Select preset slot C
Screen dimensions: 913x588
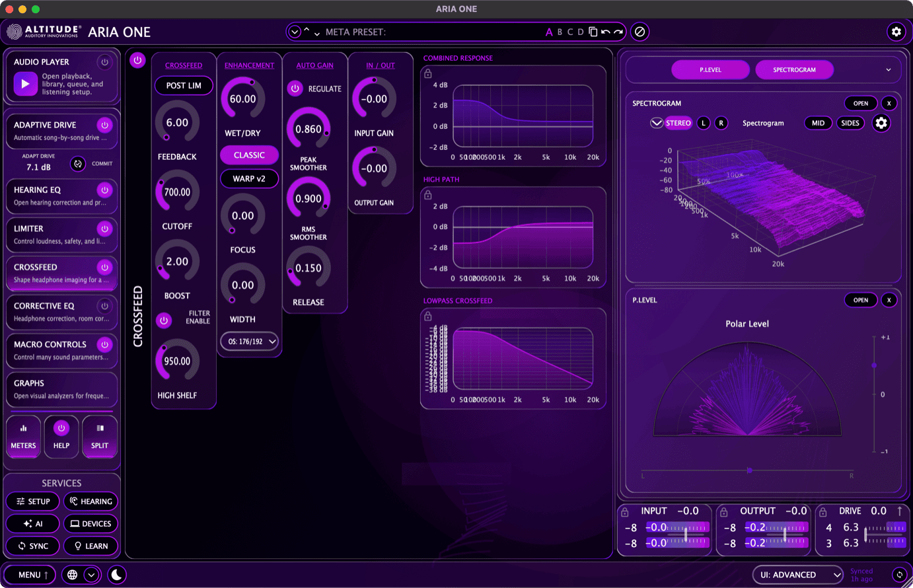click(570, 32)
